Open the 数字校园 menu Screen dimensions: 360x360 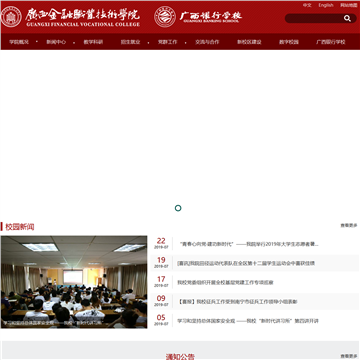tap(289, 42)
